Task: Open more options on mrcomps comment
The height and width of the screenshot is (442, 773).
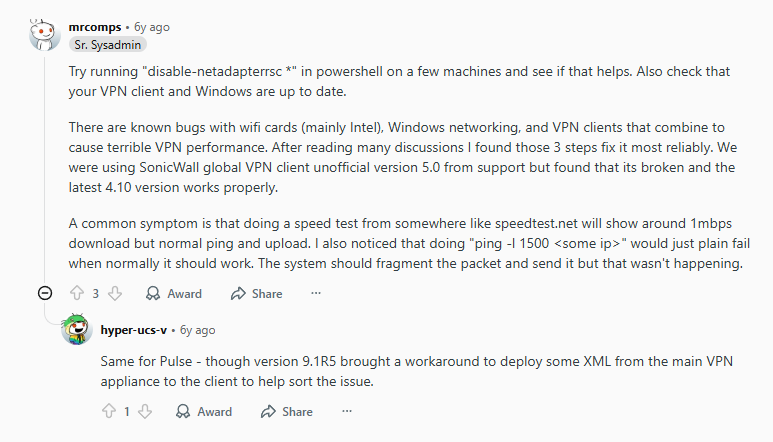Action: click(x=316, y=294)
